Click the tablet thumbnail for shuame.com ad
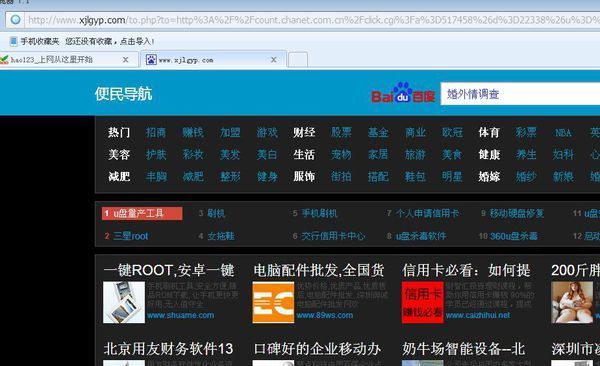This screenshot has height=366, width=600. (x=124, y=302)
